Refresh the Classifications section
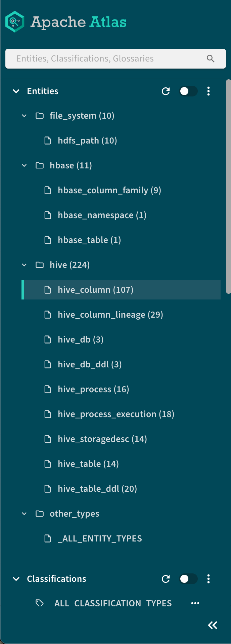231x644 pixels. tap(166, 579)
